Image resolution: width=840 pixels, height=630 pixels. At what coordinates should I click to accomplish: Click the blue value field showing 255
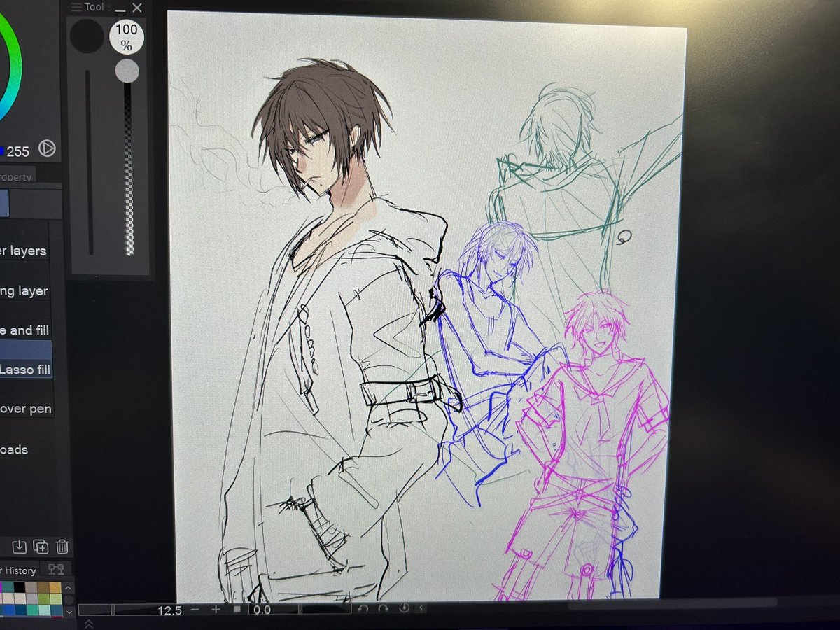17,150
